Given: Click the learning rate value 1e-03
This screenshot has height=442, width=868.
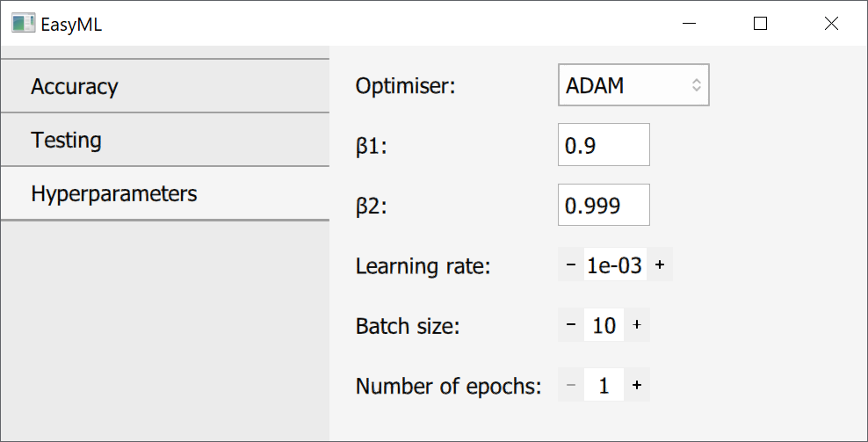Looking at the screenshot, I should tap(615, 264).
